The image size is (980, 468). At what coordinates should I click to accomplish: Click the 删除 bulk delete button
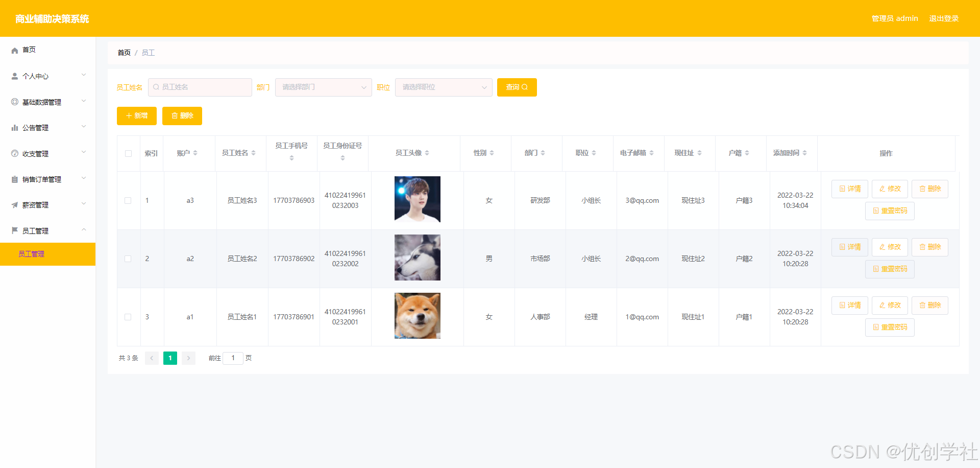[182, 116]
